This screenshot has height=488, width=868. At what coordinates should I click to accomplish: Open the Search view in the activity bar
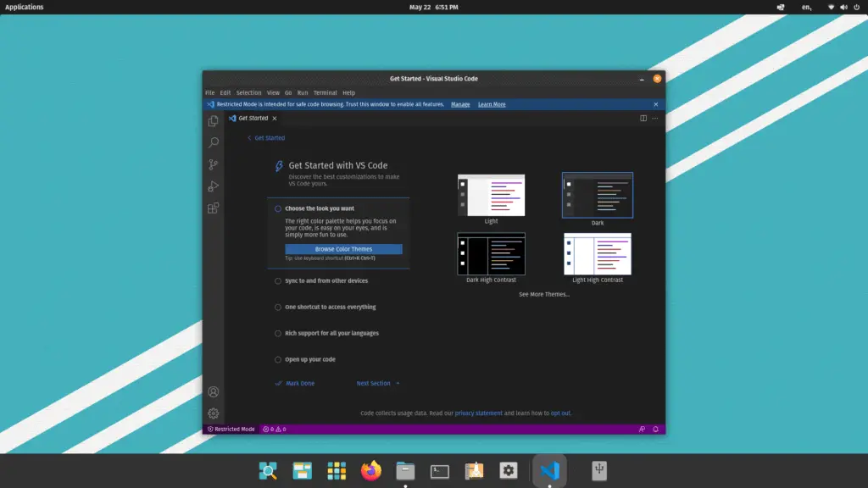[213, 142]
